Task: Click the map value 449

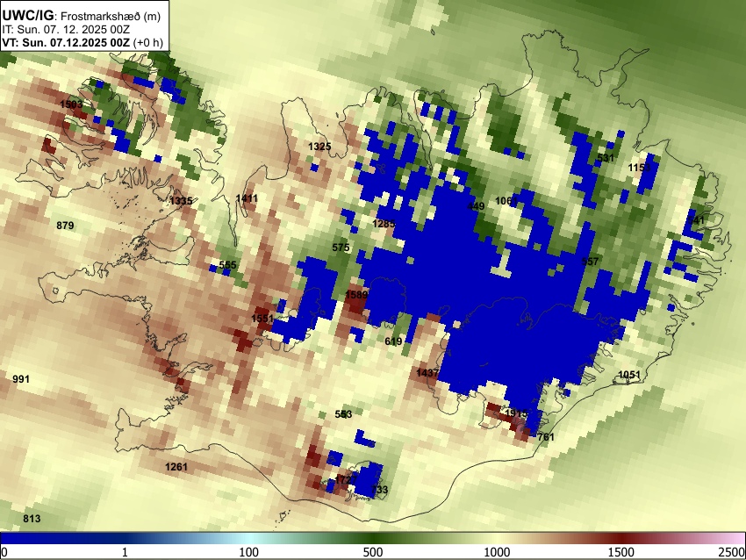Action: (x=477, y=206)
